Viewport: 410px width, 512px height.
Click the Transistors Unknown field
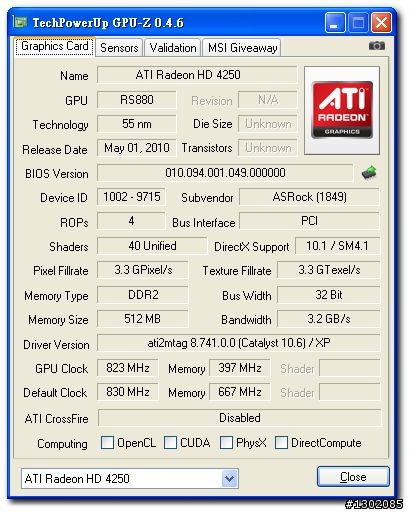(268, 148)
